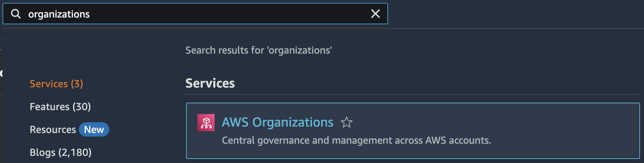644x163 pixels.
Task: Click 'Central governance and management' description text
Action: tap(356, 140)
